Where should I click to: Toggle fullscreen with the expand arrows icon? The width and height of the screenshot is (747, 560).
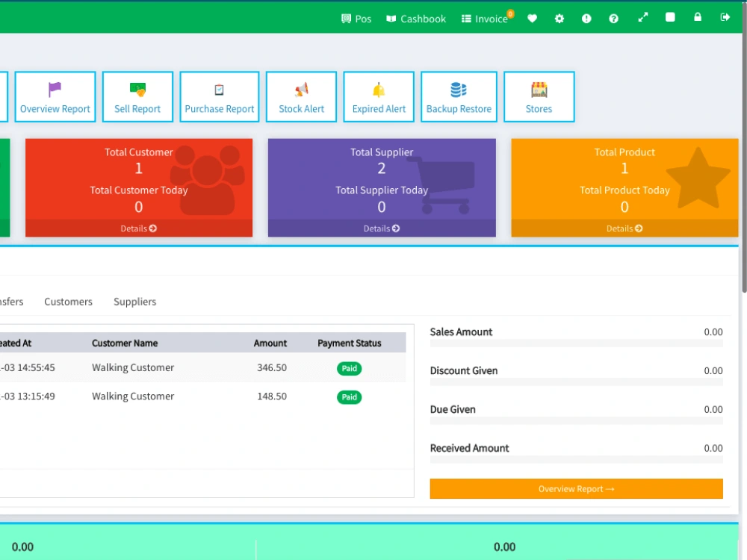pyautogui.click(x=643, y=16)
